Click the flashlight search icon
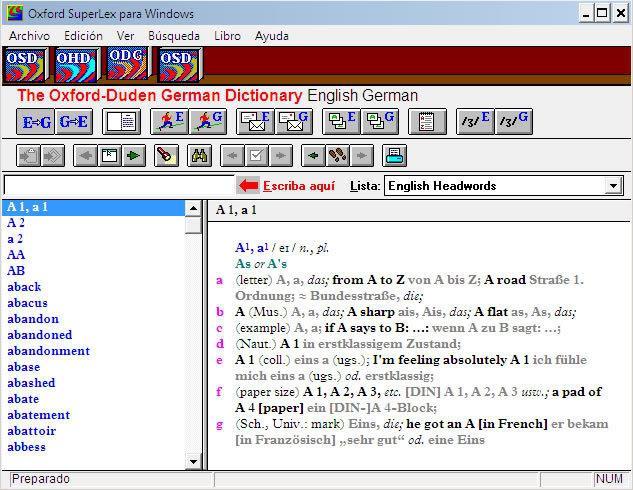Screen dimensions: 633x490 pos(167,155)
